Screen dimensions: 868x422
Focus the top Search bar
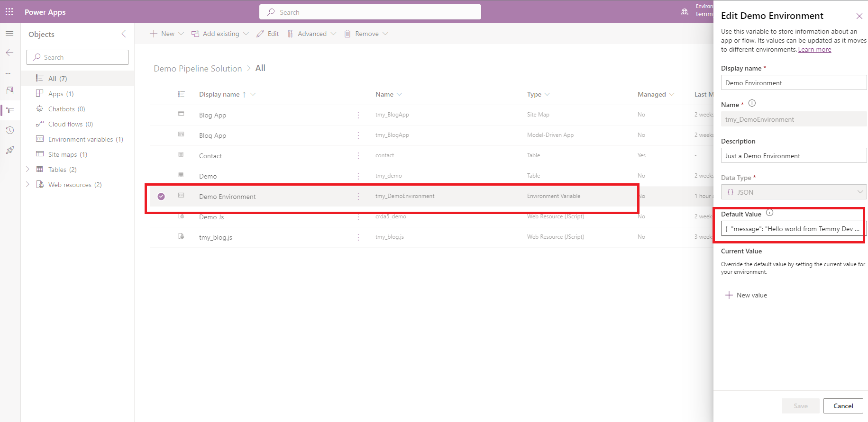(x=370, y=12)
